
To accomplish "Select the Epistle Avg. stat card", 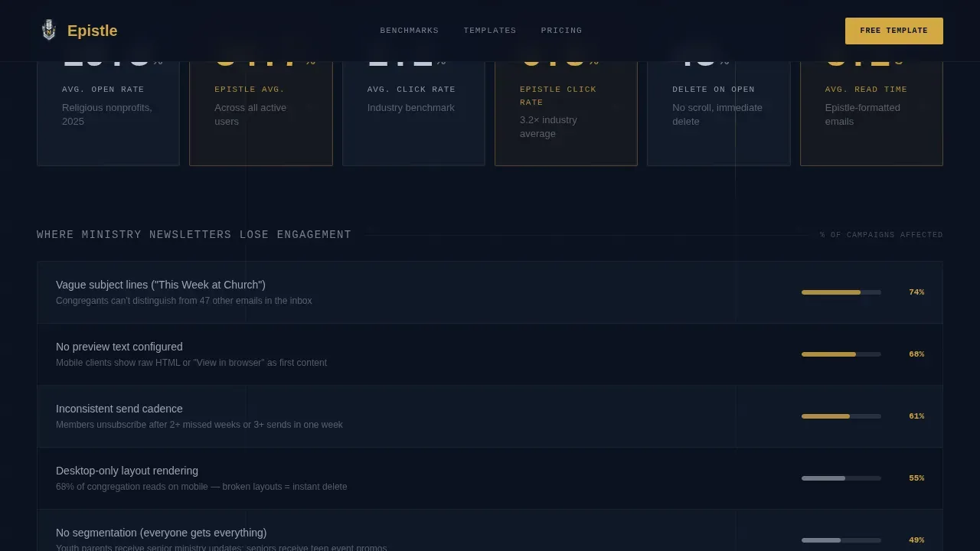I will [x=261, y=113].
